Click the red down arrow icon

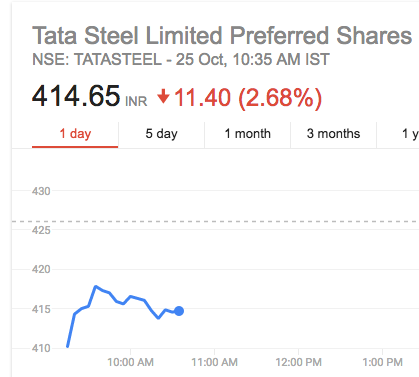[163, 96]
